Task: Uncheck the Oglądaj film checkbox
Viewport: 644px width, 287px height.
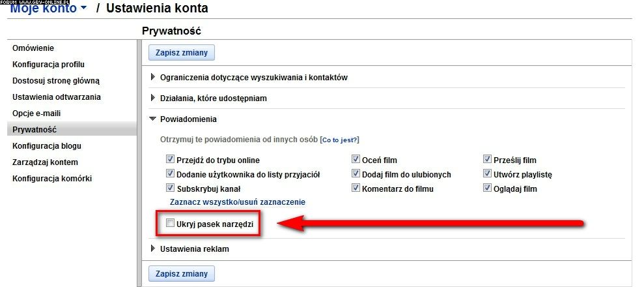Action: (488, 189)
